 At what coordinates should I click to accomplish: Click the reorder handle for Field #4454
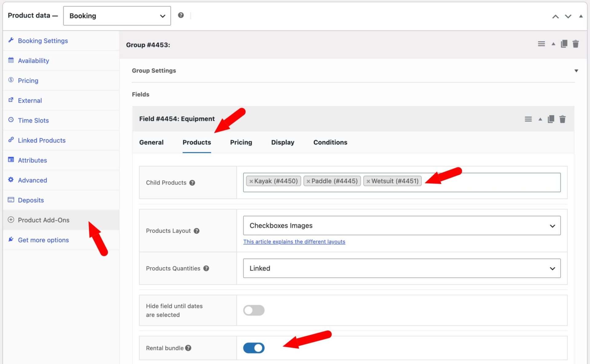coord(528,119)
